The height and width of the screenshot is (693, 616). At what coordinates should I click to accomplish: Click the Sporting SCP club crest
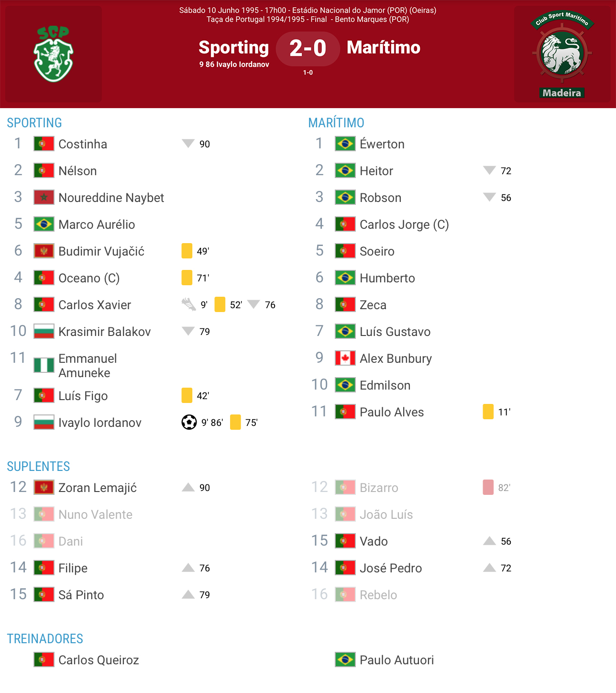click(54, 54)
